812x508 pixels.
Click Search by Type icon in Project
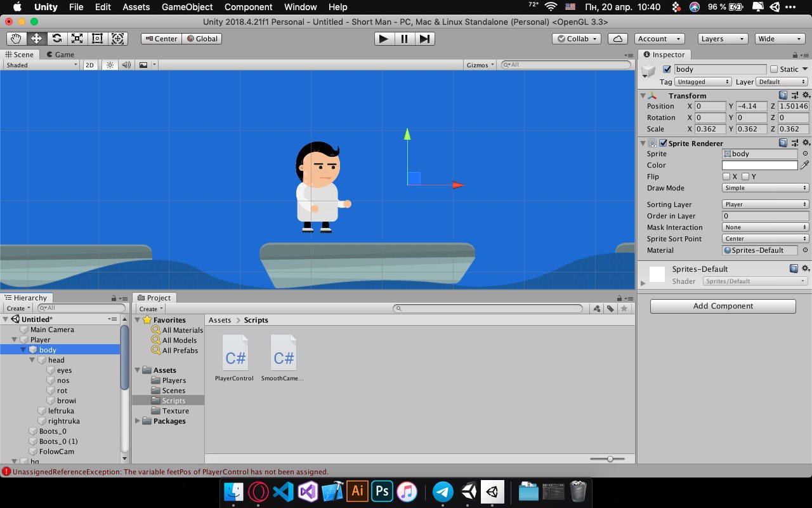coord(596,309)
